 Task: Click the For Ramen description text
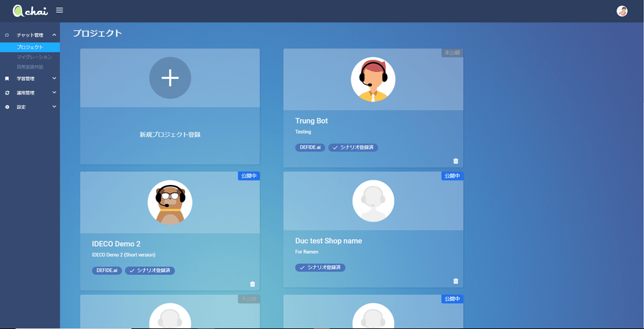pyautogui.click(x=307, y=252)
